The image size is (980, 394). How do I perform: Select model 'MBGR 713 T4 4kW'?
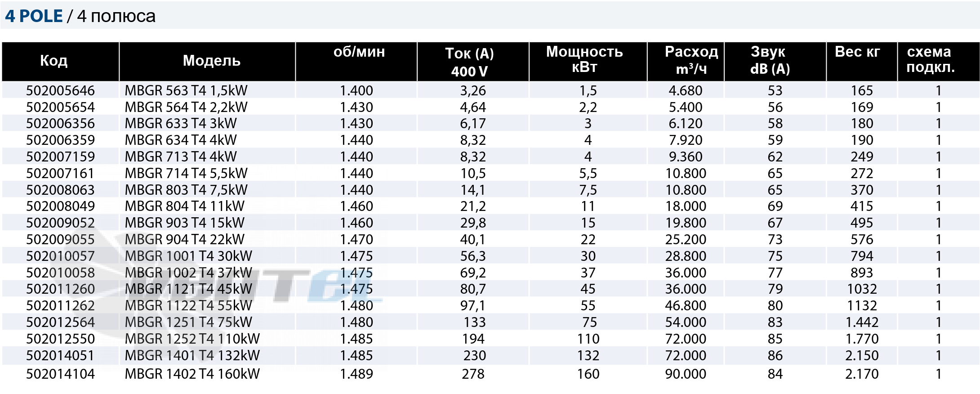[181, 157]
